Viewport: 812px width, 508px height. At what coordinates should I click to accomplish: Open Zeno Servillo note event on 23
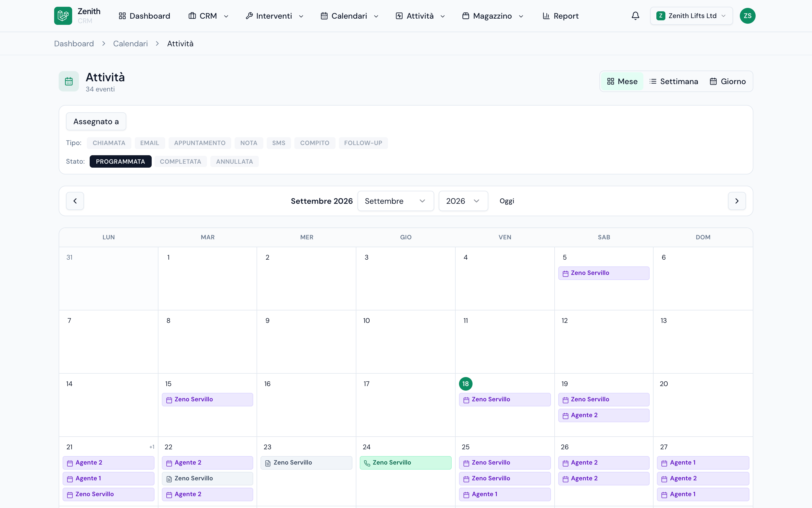[306, 463]
